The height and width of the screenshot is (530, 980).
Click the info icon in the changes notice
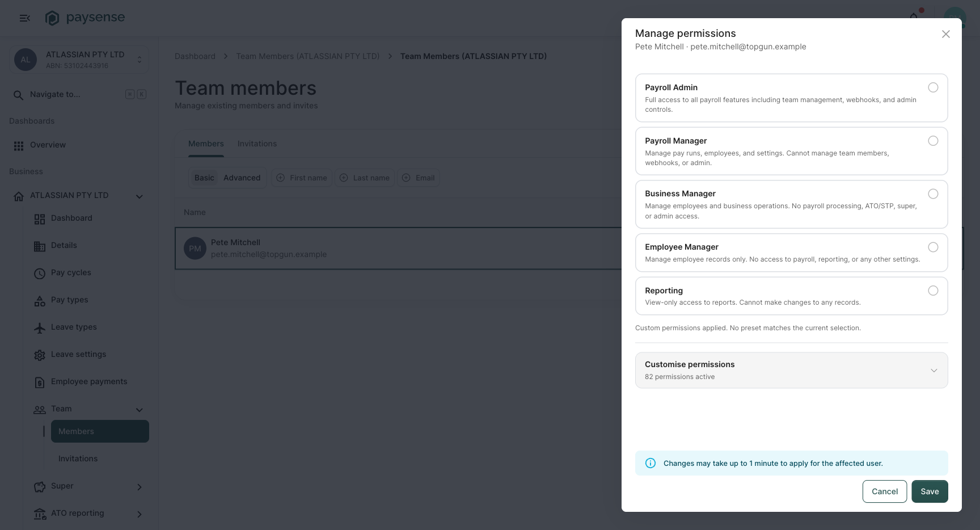[x=650, y=463]
